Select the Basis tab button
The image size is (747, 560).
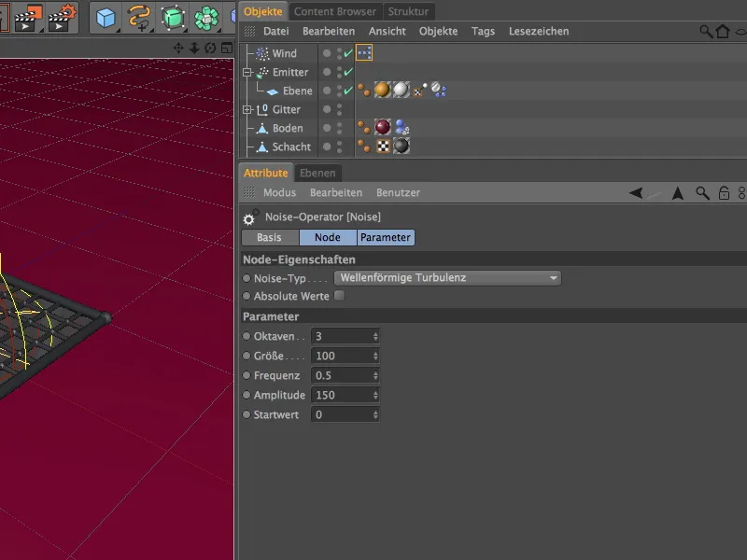[x=270, y=237]
